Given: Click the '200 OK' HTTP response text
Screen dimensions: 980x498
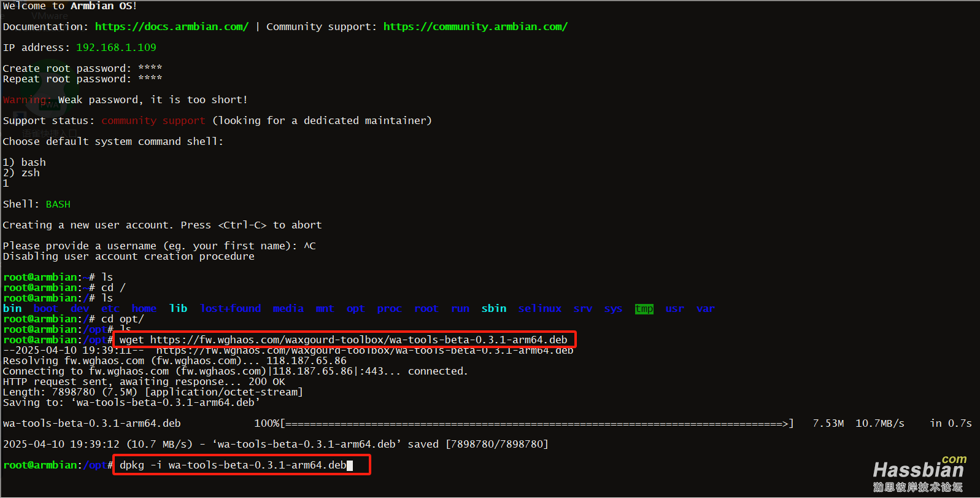Looking at the screenshot, I should [267, 381].
